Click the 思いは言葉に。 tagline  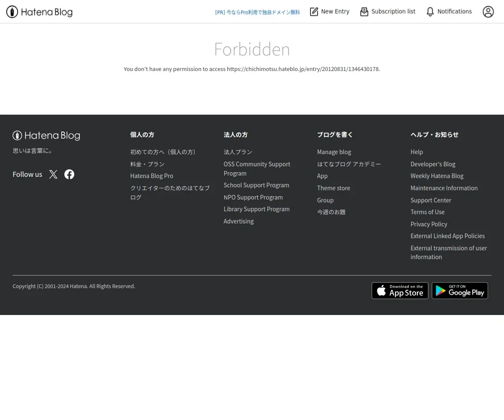33,151
